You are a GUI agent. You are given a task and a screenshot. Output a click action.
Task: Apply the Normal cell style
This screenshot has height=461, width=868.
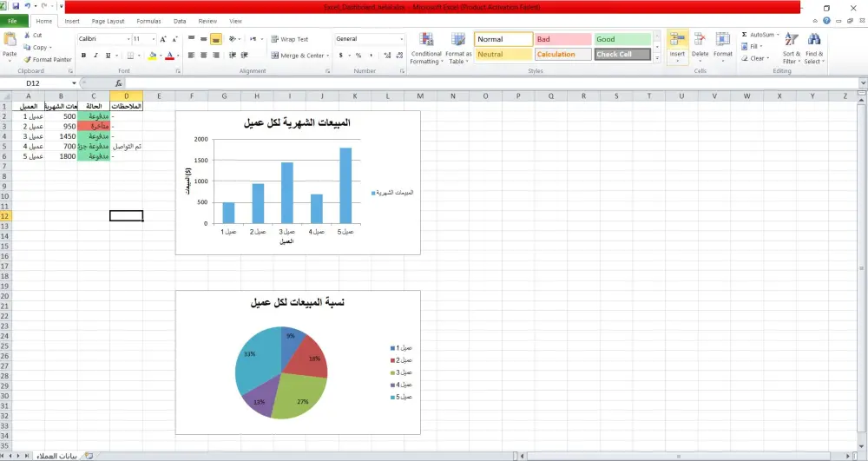click(x=503, y=39)
